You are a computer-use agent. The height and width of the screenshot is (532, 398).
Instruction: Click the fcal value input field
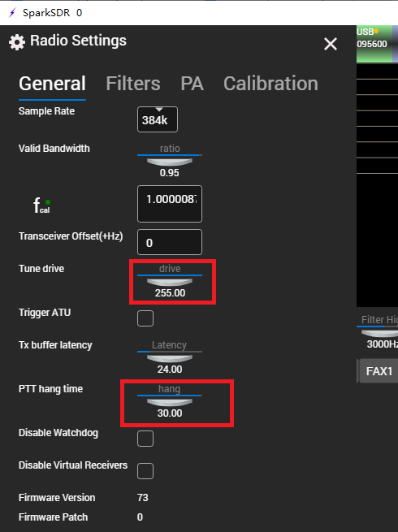[x=170, y=204]
